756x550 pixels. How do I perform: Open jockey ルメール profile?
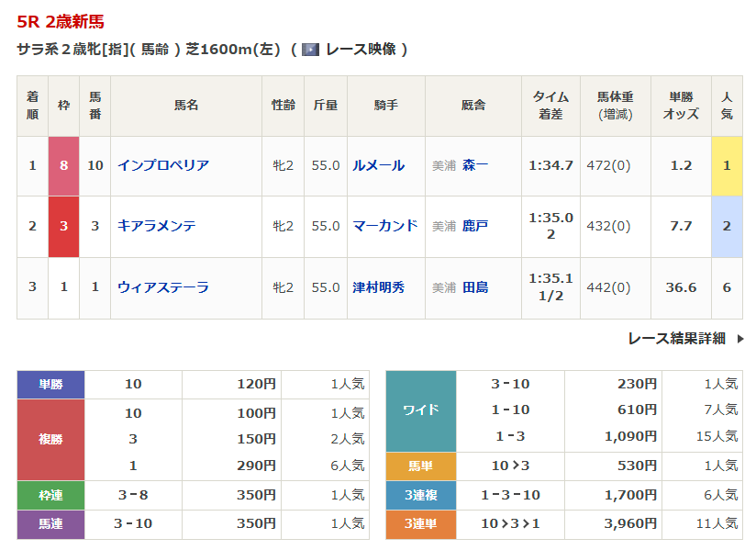[379, 166]
